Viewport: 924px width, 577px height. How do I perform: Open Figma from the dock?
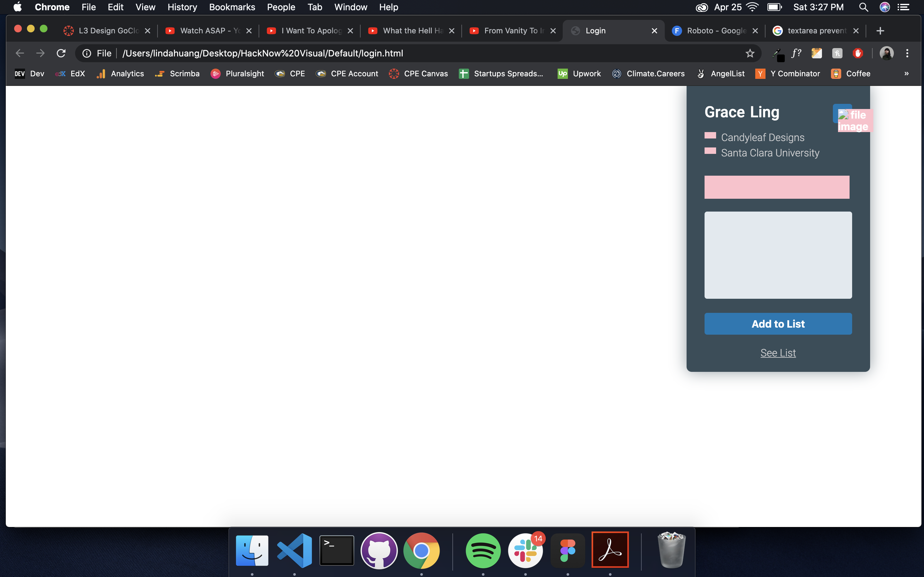pyautogui.click(x=568, y=550)
